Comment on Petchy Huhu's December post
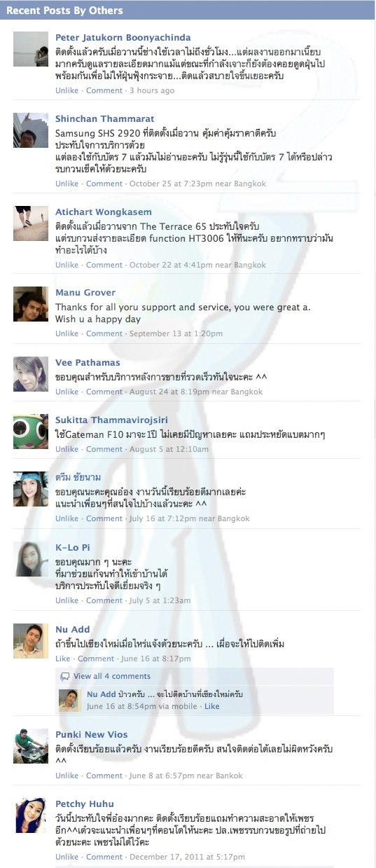Viewport: 376px width, 868px height. 104,857
